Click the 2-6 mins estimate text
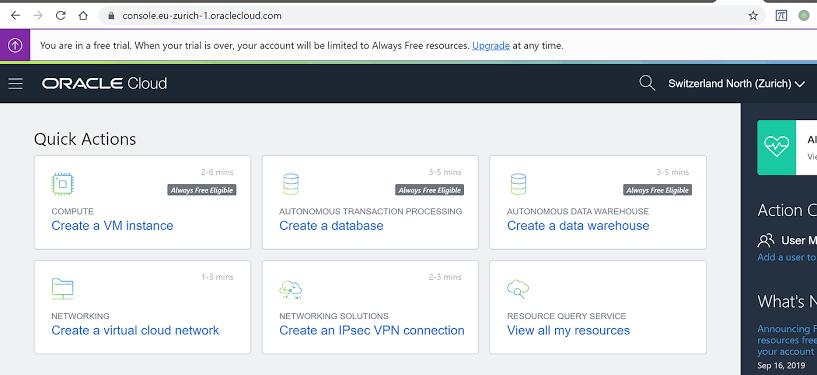Screen dimensions: 817x375 [217, 172]
